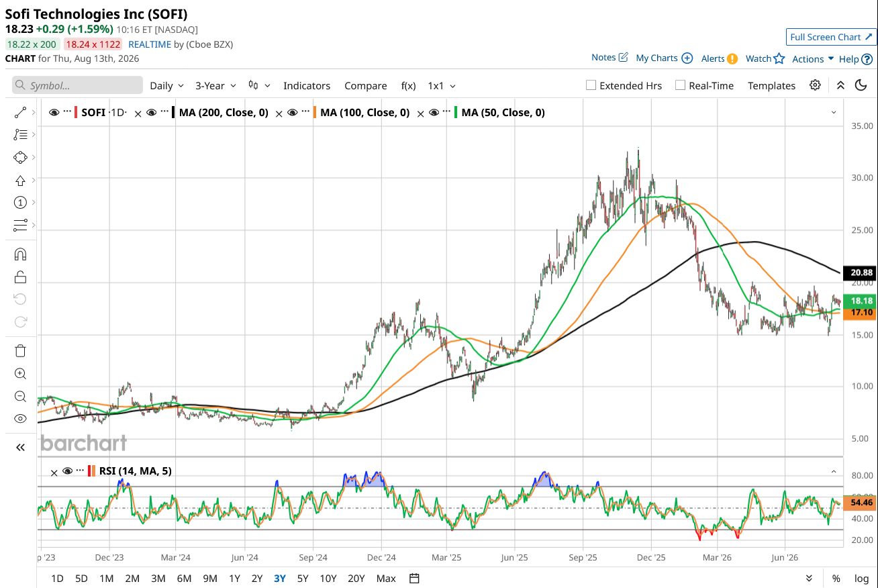Open the Indicators menu
Viewport: 878px width, 588px height.
pyautogui.click(x=307, y=86)
